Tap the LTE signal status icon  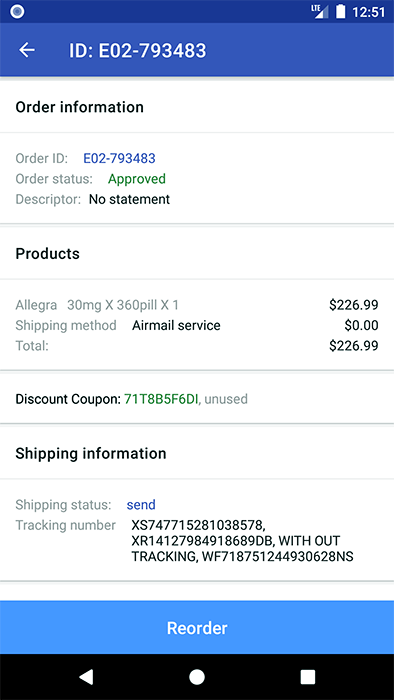[319, 12]
